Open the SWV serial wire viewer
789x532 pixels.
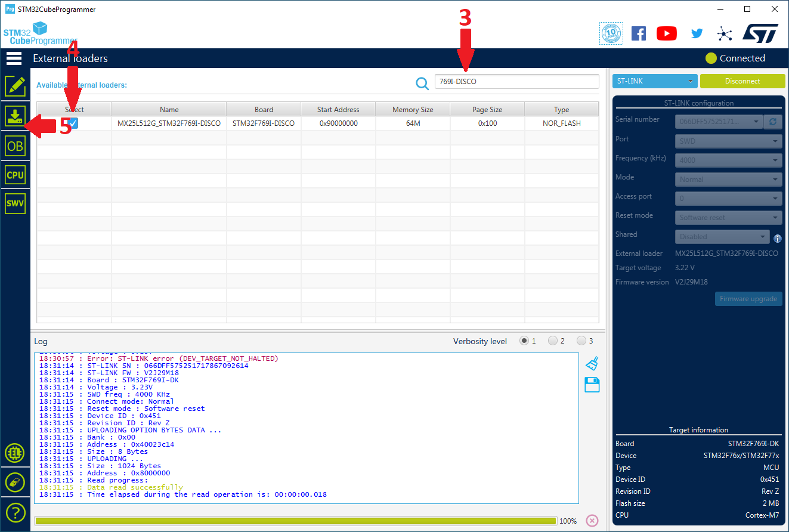15,203
